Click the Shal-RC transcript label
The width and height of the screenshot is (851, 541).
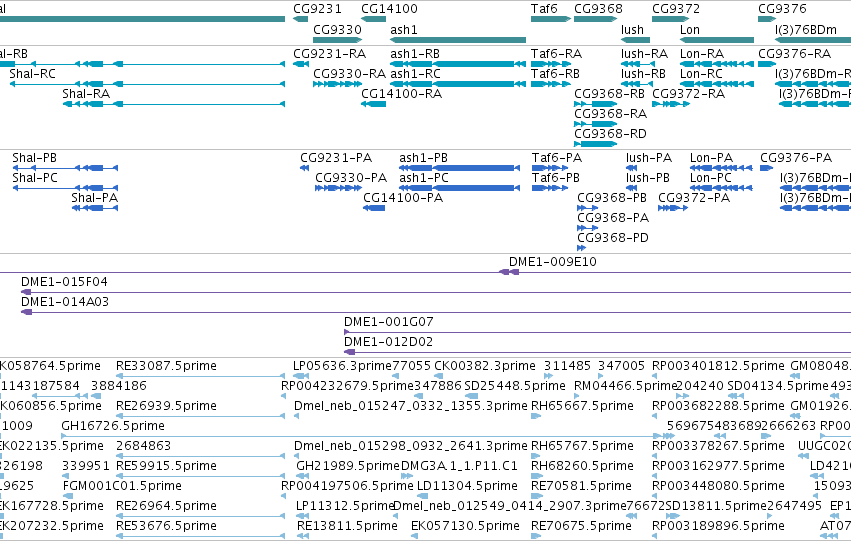click(x=33, y=73)
